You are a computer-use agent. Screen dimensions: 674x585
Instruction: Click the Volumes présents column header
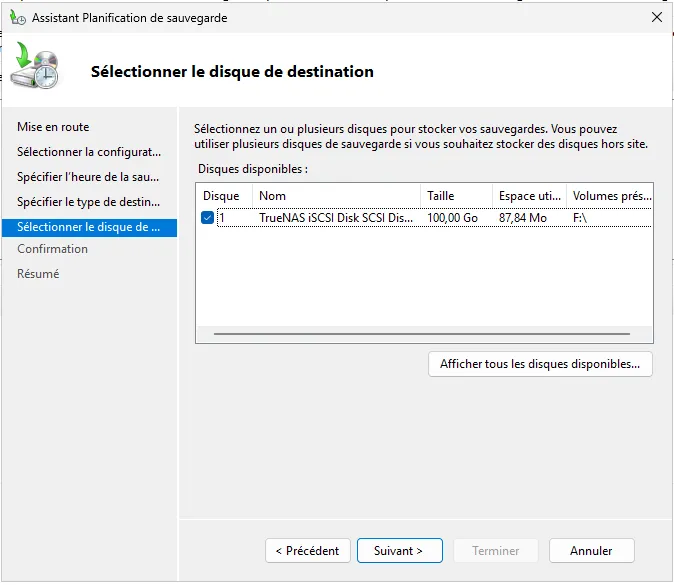[x=610, y=196]
